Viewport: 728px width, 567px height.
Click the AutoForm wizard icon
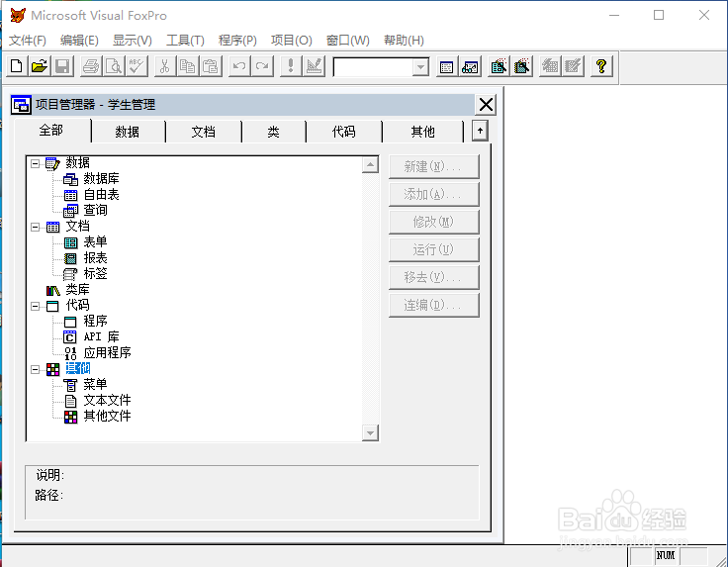[x=550, y=66]
